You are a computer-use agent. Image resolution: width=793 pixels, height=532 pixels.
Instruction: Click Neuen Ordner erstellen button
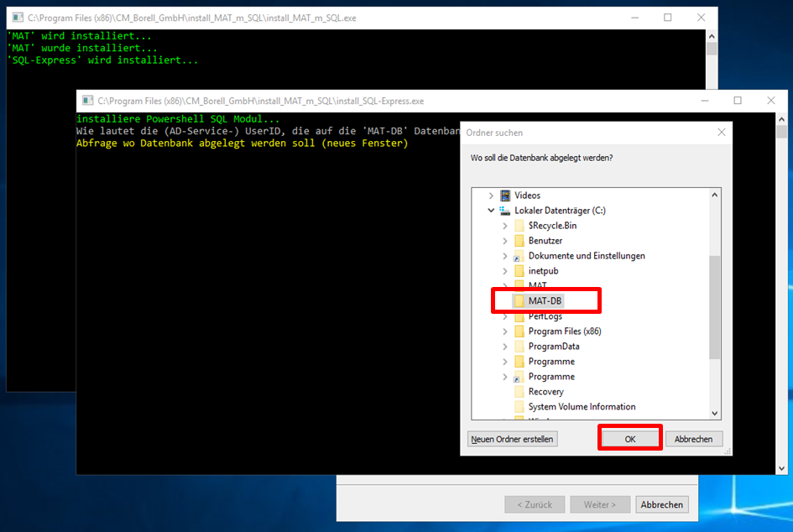pos(512,439)
